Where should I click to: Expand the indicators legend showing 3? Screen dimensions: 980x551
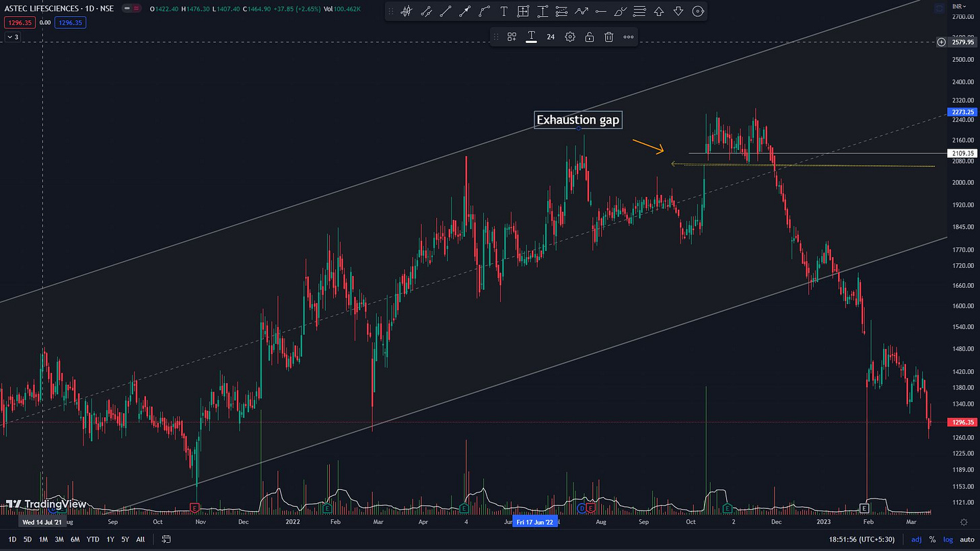click(13, 37)
